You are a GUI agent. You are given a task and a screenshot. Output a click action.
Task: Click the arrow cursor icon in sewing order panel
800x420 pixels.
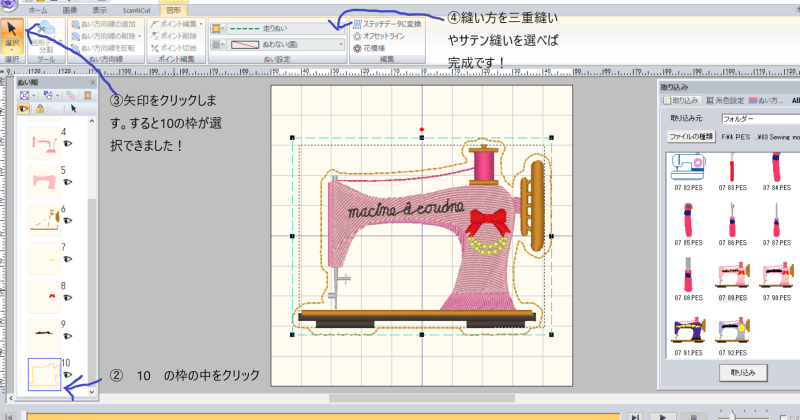tap(72, 108)
